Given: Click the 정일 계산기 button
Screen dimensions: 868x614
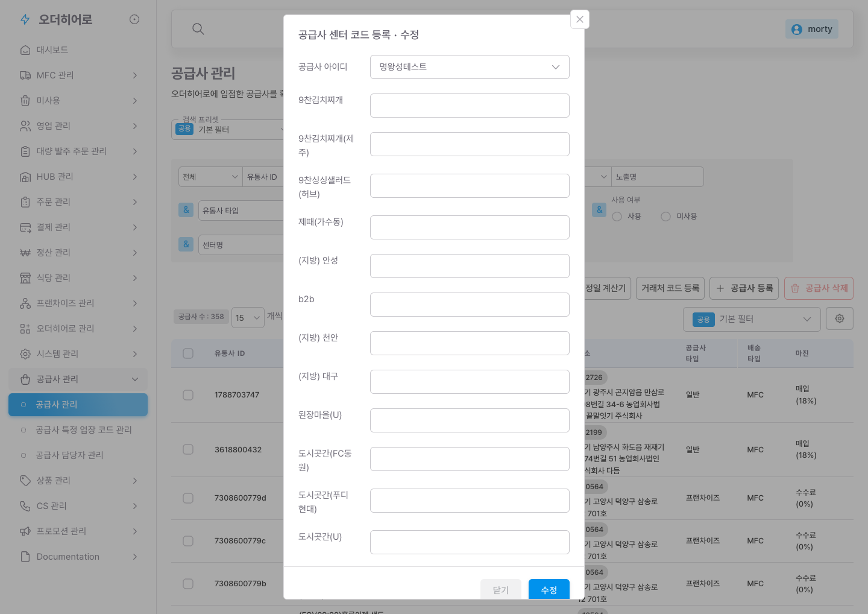Looking at the screenshot, I should 608,288.
